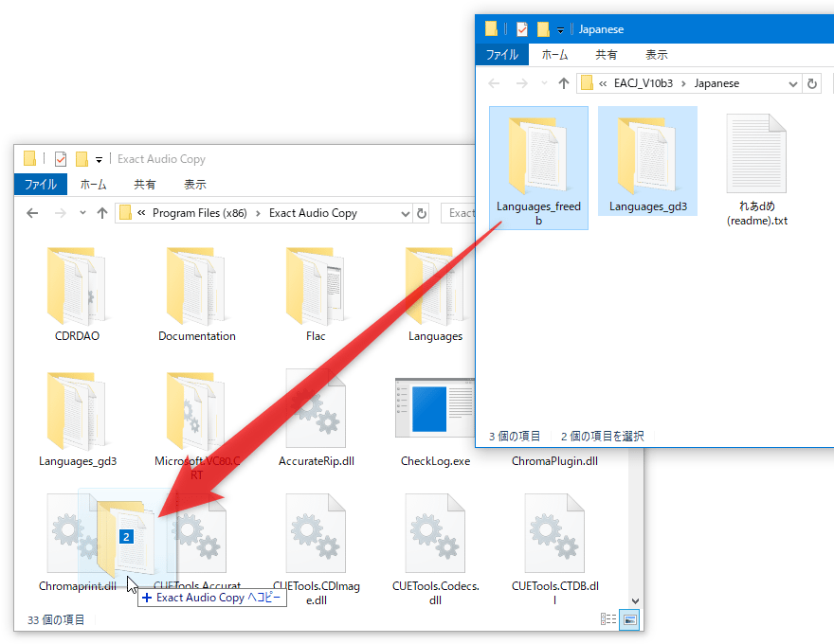The image size is (834, 644).
Task: Go up one level in Exact Audio Copy window
Action: pyautogui.click(x=102, y=213)
